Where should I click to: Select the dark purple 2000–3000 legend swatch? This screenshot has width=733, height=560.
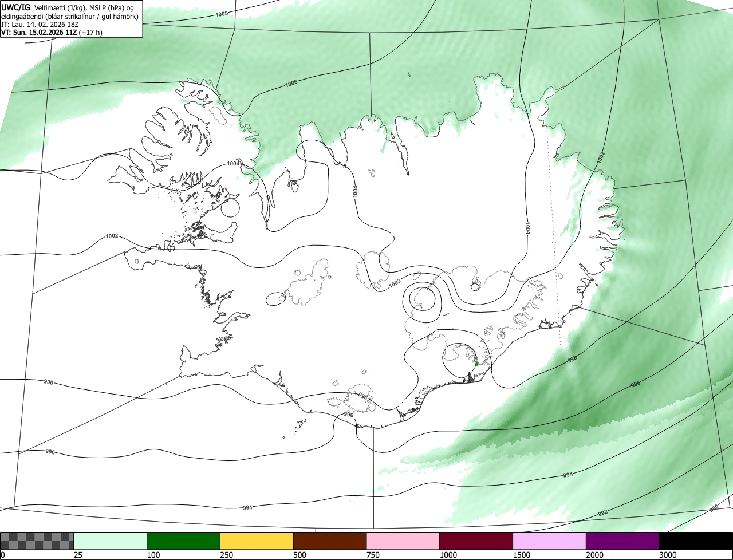(622, 541)
